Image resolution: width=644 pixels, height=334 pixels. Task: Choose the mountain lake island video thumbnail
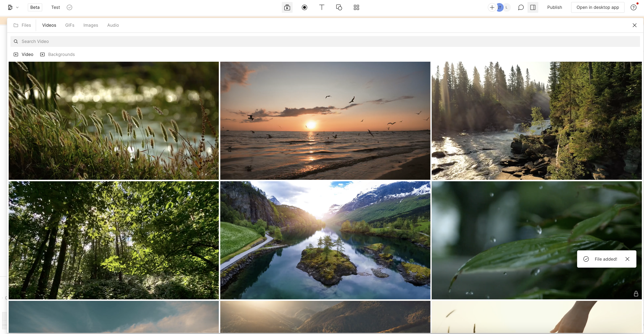[325, 240]
